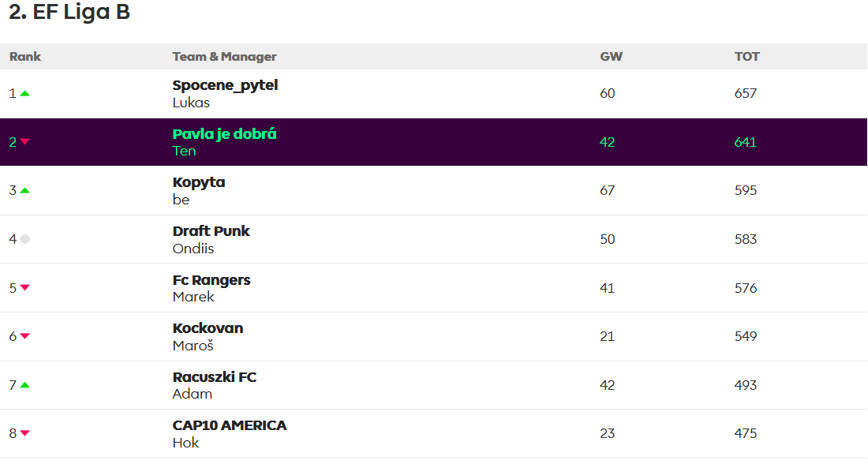Click the TOT column header
Image resolution: width=868 pixels, height=464 pixels.
click(x=746, y=57)
